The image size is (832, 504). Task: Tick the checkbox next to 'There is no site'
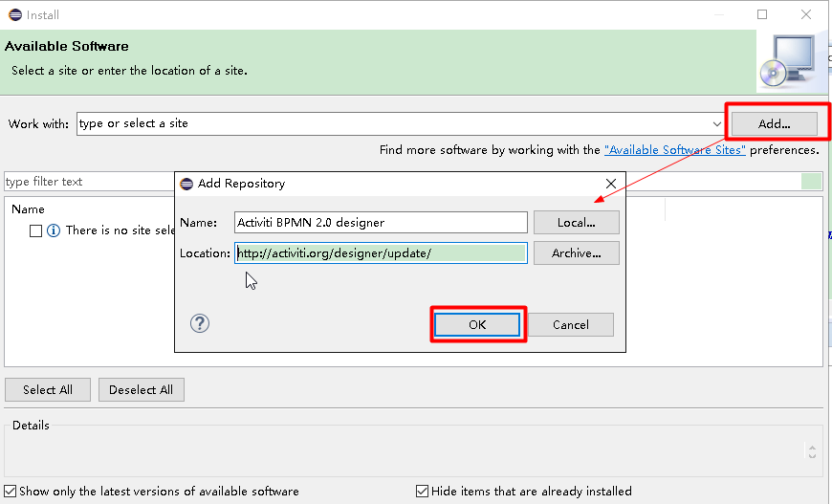click(35, 230)
